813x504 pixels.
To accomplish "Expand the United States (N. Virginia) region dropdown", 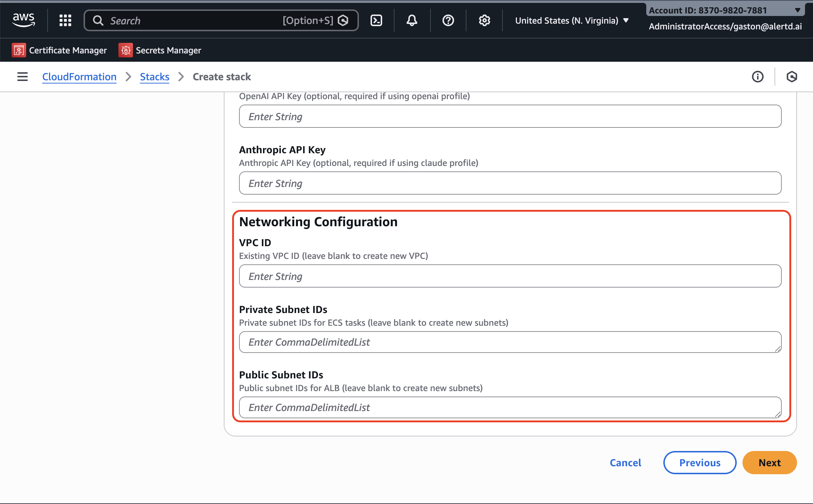I will (x=572, y=21).
